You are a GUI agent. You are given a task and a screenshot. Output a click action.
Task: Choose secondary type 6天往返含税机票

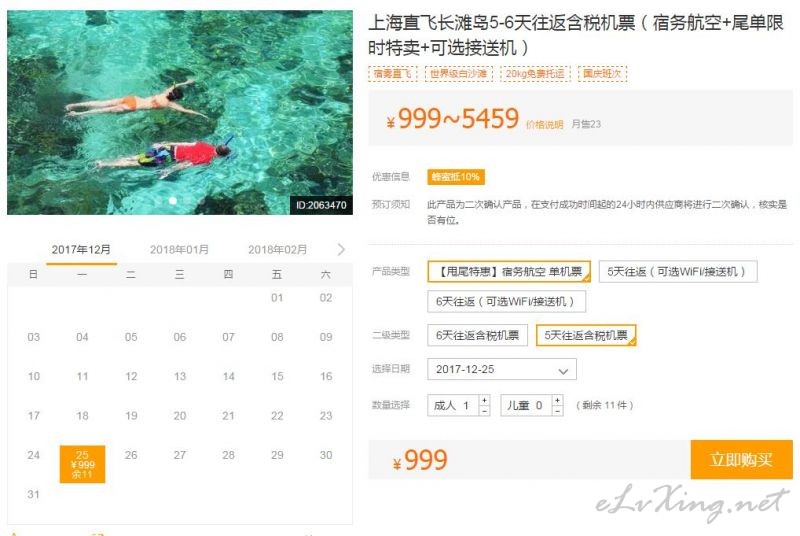[x=477, y=335]
